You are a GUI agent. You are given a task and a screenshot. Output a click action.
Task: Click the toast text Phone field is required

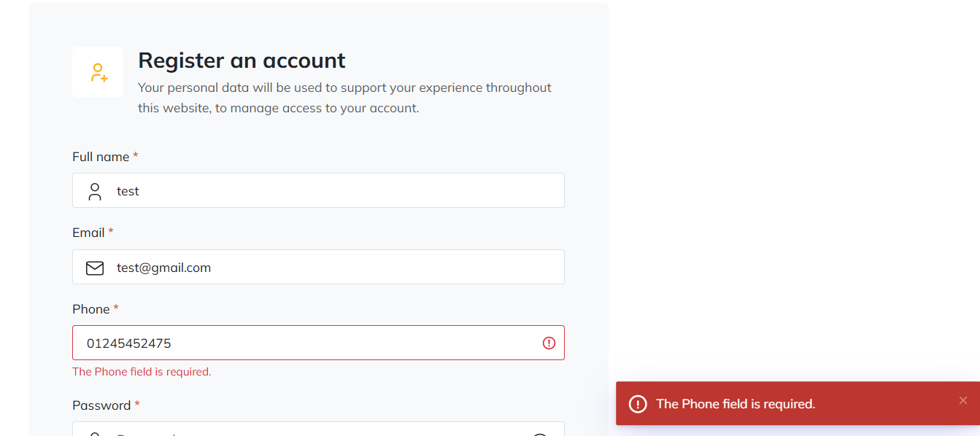[736, 404]
